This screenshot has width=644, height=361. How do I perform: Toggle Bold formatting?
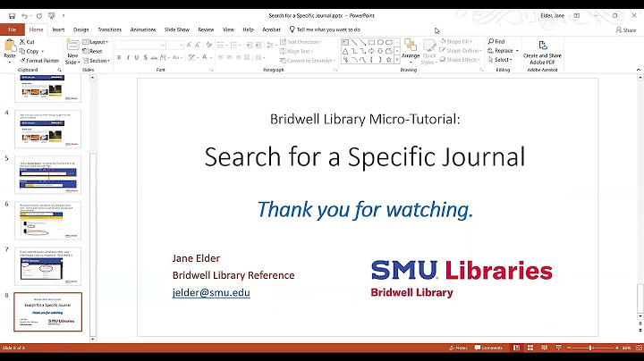(x=119, y=57)
